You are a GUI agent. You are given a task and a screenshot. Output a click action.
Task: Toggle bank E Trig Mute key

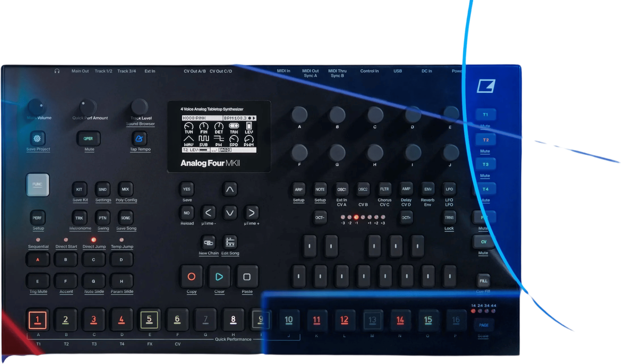coord(38,281)
